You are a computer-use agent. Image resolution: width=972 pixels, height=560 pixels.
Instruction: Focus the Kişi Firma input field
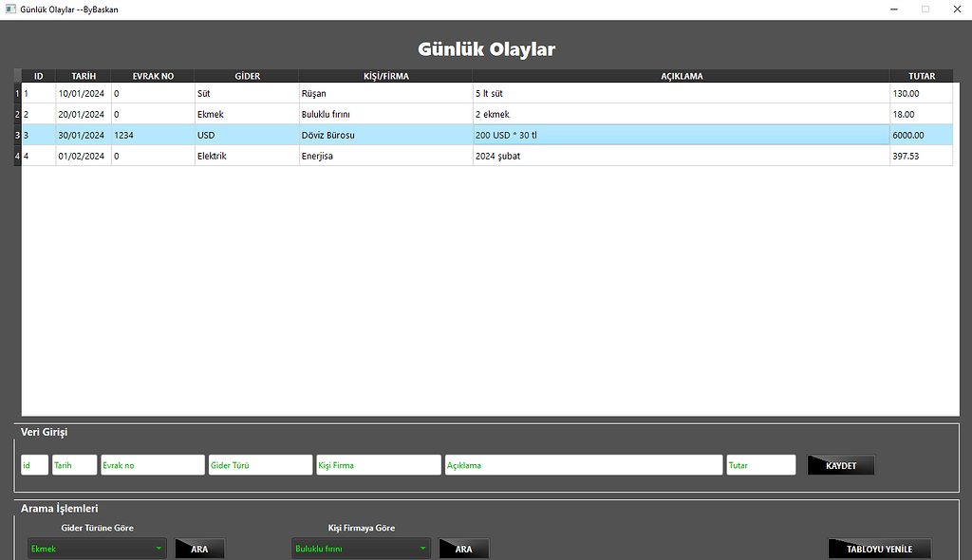(x=378, y=465)
